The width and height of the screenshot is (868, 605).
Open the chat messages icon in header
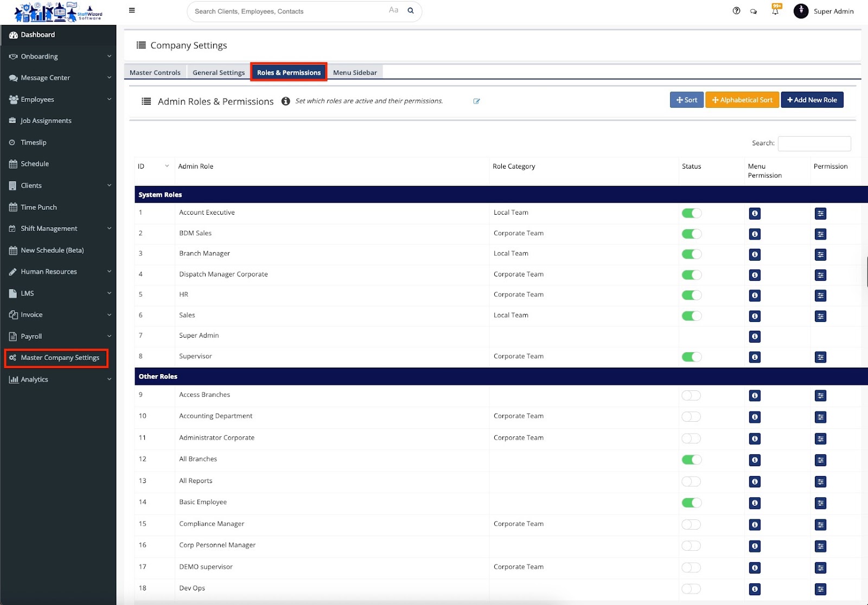click(x=754, y=11)
